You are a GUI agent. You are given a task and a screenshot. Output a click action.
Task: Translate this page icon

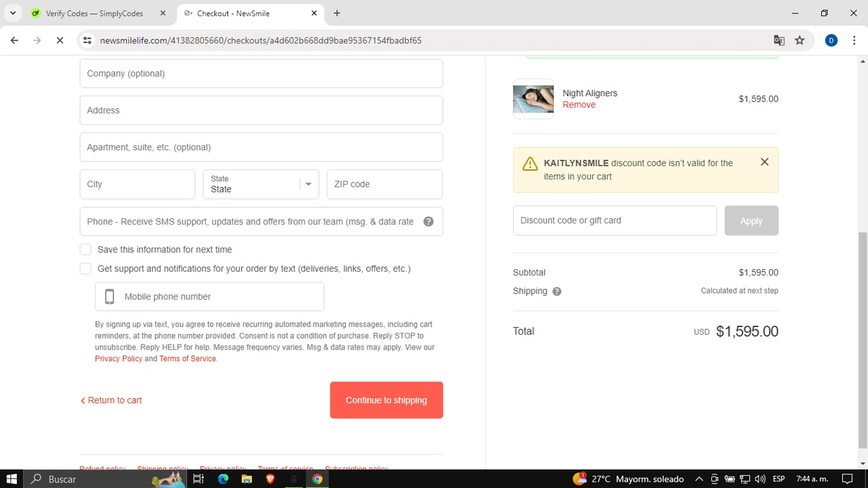(779, 41)
